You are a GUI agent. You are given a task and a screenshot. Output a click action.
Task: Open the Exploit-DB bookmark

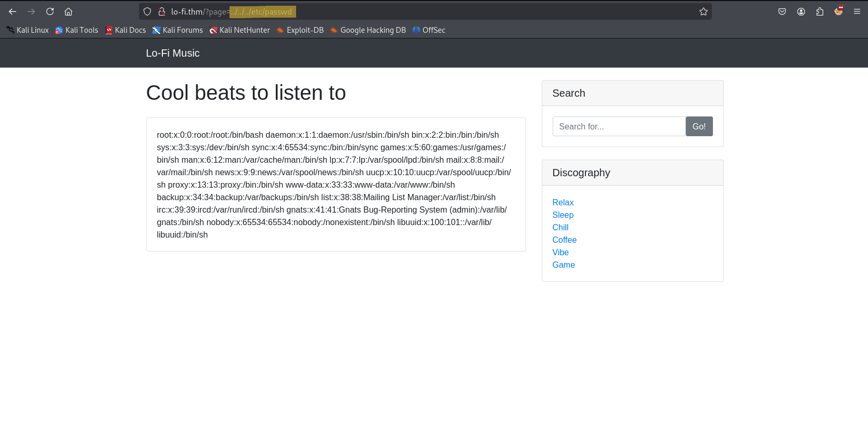[300, 30]
